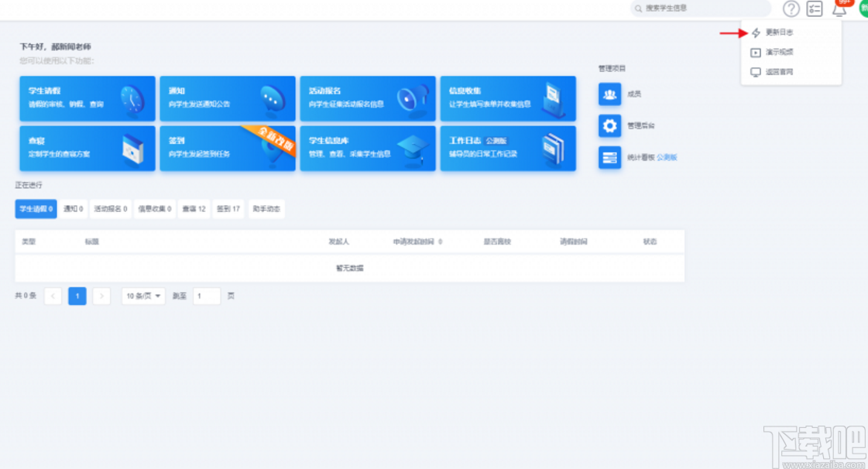Open the notification bell with 99+ badge

point(839,9)
